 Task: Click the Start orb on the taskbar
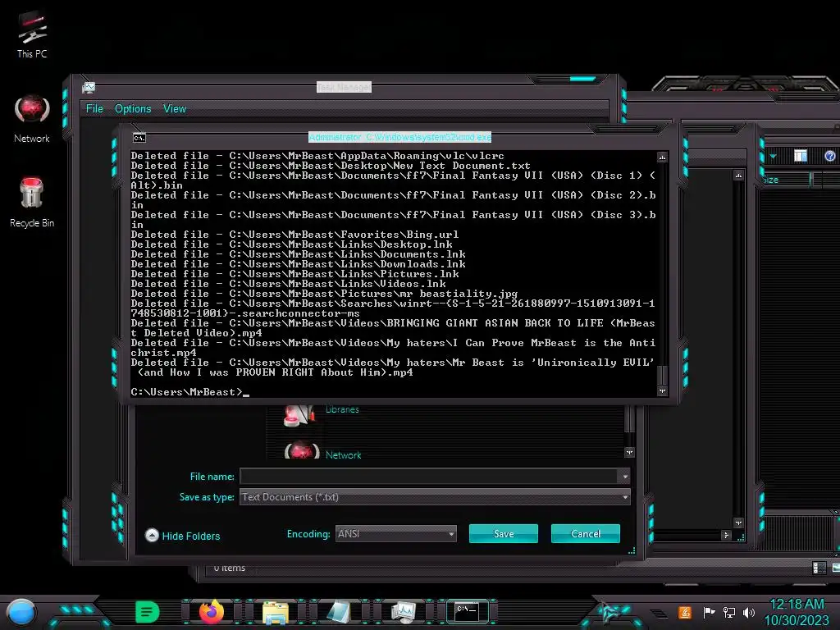(21, 612)
